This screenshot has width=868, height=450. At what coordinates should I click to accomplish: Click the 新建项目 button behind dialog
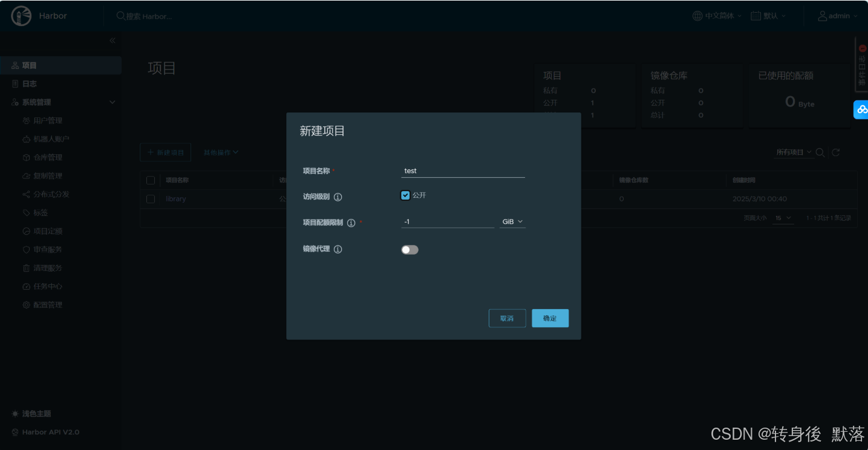coord(166,152)
